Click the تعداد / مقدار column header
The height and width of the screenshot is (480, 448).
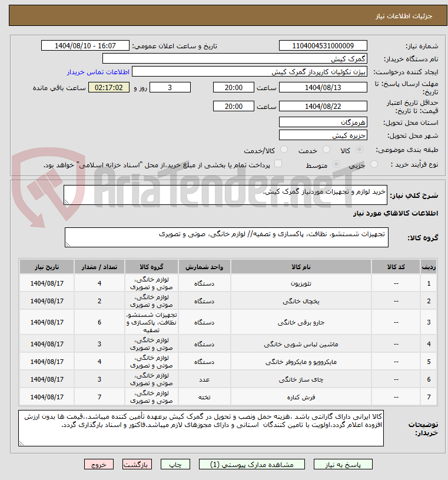coord(99,267)
